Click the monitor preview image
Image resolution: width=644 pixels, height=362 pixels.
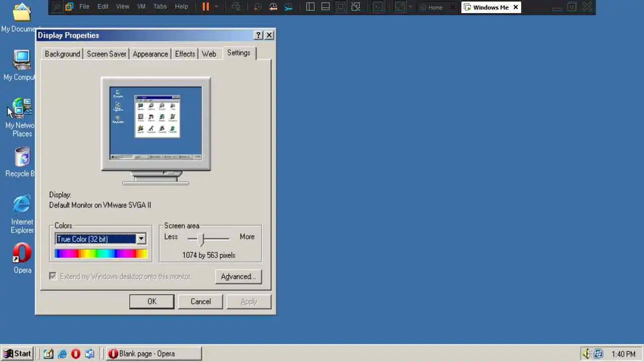point(156,130)
